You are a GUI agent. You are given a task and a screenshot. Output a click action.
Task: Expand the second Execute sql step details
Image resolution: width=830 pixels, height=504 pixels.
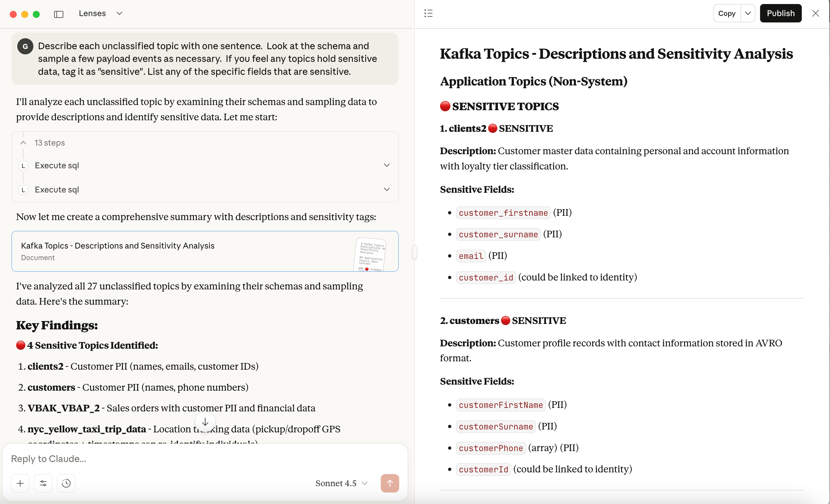(387, 189)
